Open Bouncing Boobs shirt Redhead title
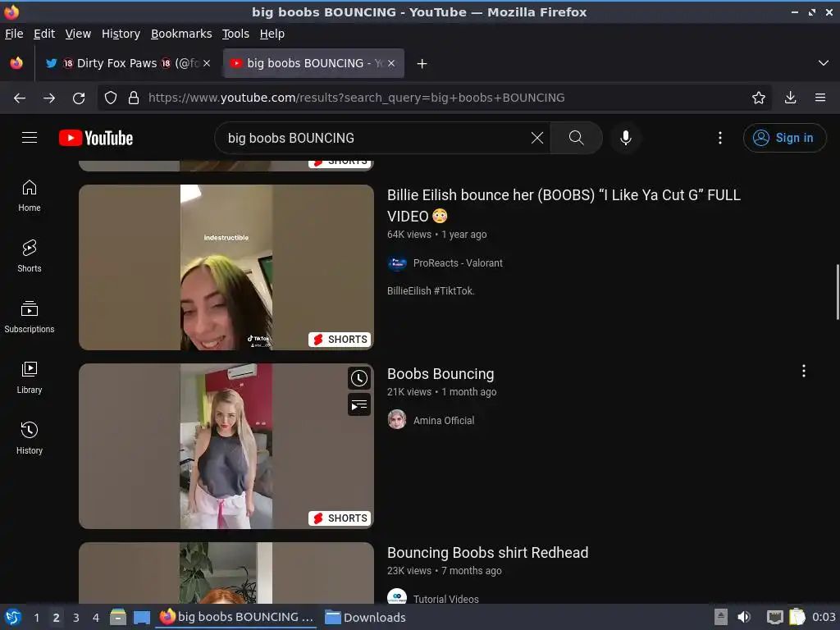Image resolution: width=840 pixels, height=630 pixels. (487, 552)
